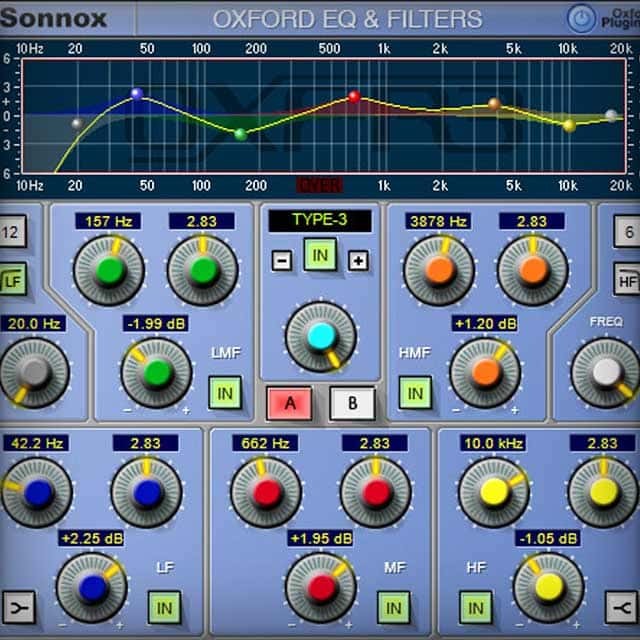Click the green LMF node on EQ curve
This screenshot has height=640, width=640.
click(x=240, y=133)
